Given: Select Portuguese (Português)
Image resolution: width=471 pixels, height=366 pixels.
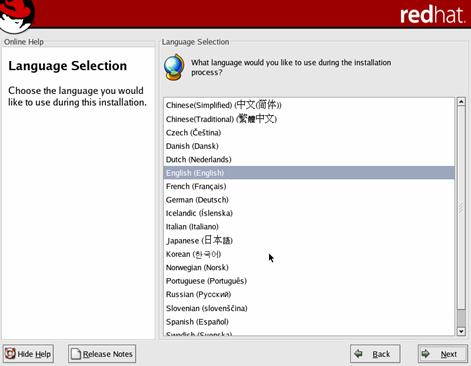Looking at the screenshot, I should coord(309,281).
